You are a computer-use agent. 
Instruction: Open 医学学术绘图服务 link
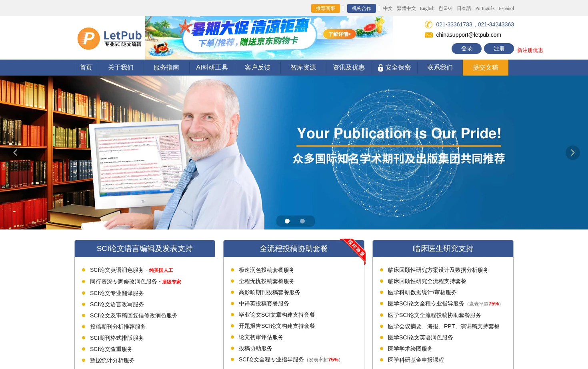click(410, 349)
